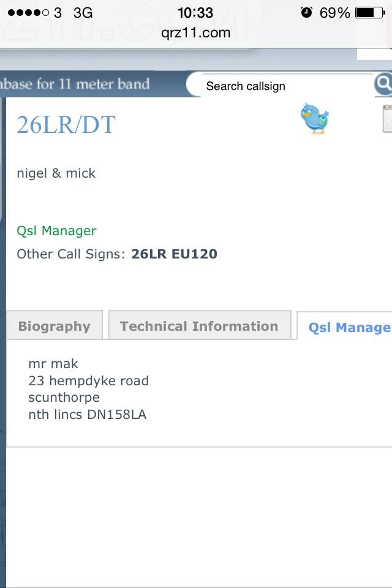Tap the nigel & mick operator name
392x588 pixels.
(56, 173)
